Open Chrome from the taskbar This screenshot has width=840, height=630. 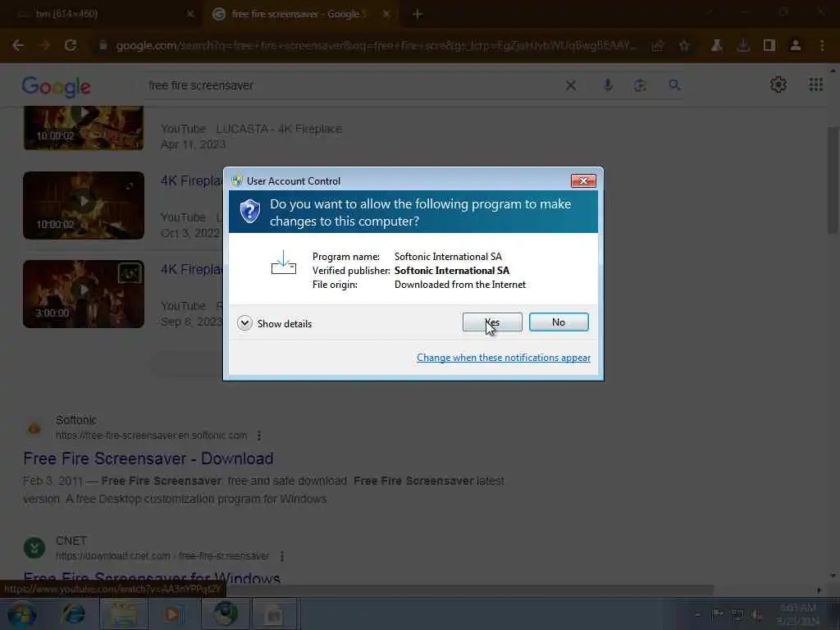[x=226, y=614]
